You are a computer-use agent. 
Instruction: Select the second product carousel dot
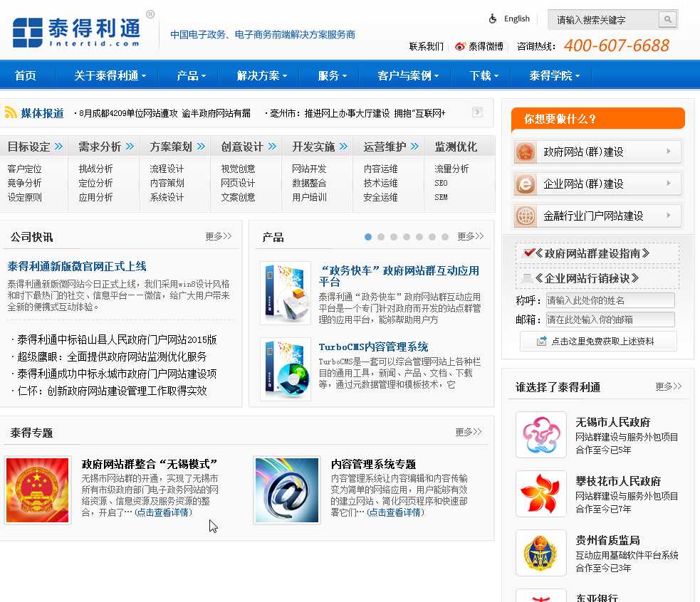pos(381,237)
